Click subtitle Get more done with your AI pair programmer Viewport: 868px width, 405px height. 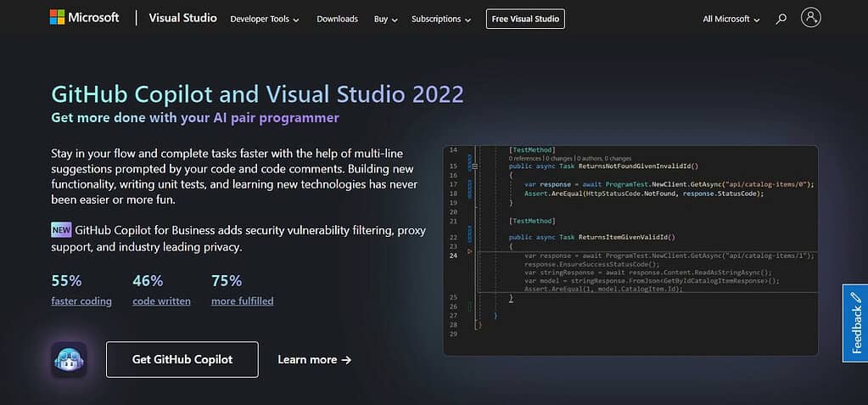tap(195, 117)
